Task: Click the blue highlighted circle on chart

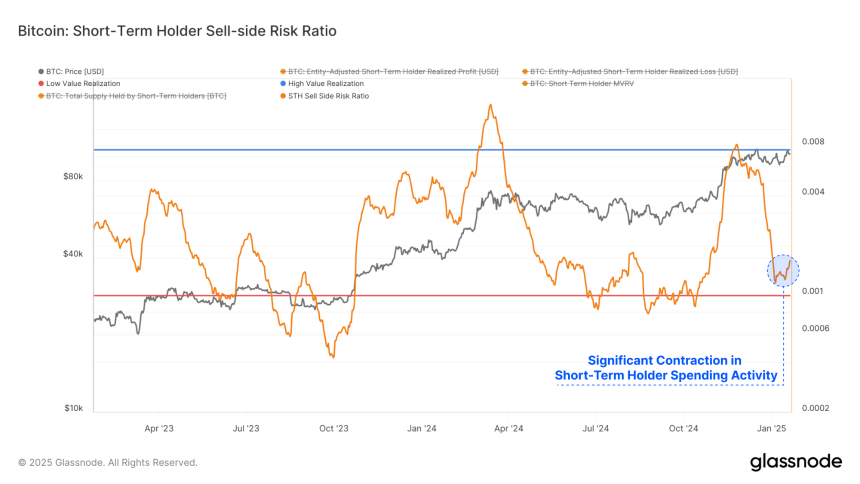Action: point(783,270)
